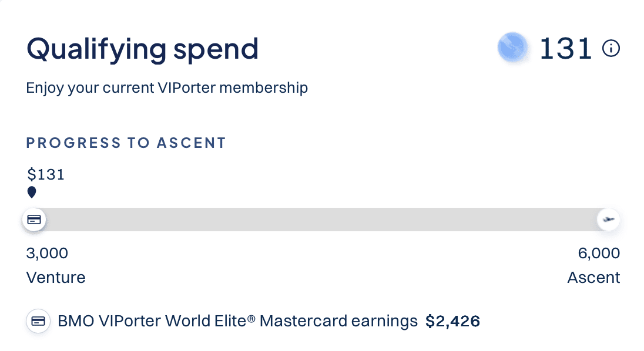Click the 3,000 Venture threshold label
Screen dimensions: 644x351
pyautogui.click(x=47, y=253)
